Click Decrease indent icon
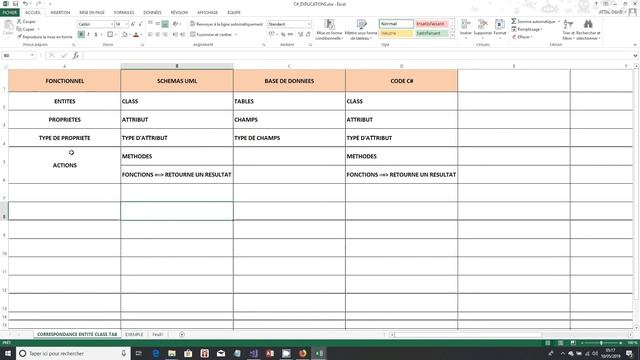Image resolution: width=640 pixels, height=360 pixels. pyautogui.click(x=175, y=35)
